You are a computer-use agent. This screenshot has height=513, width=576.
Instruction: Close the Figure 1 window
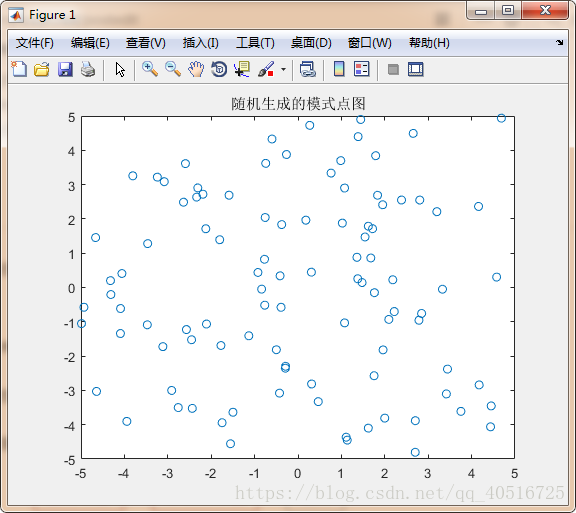coord(545,10)
